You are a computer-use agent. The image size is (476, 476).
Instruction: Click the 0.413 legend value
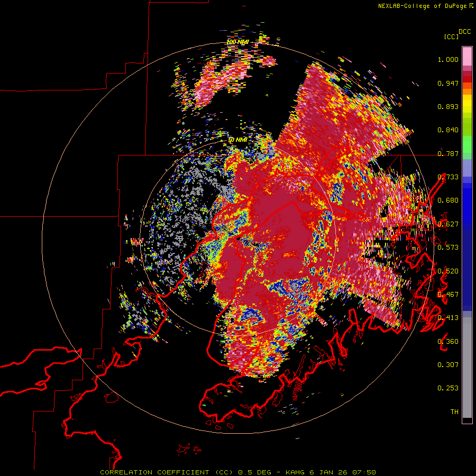pos(448,318)
